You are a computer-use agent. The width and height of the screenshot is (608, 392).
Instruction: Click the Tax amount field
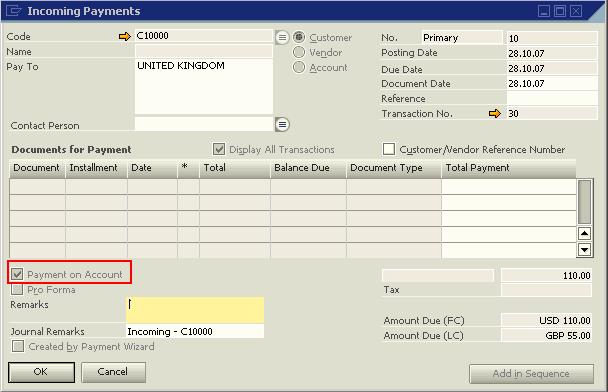point(546,290)
